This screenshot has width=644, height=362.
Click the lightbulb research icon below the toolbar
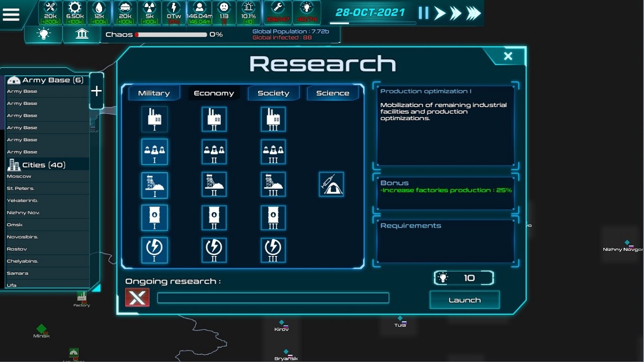(43, 34)
